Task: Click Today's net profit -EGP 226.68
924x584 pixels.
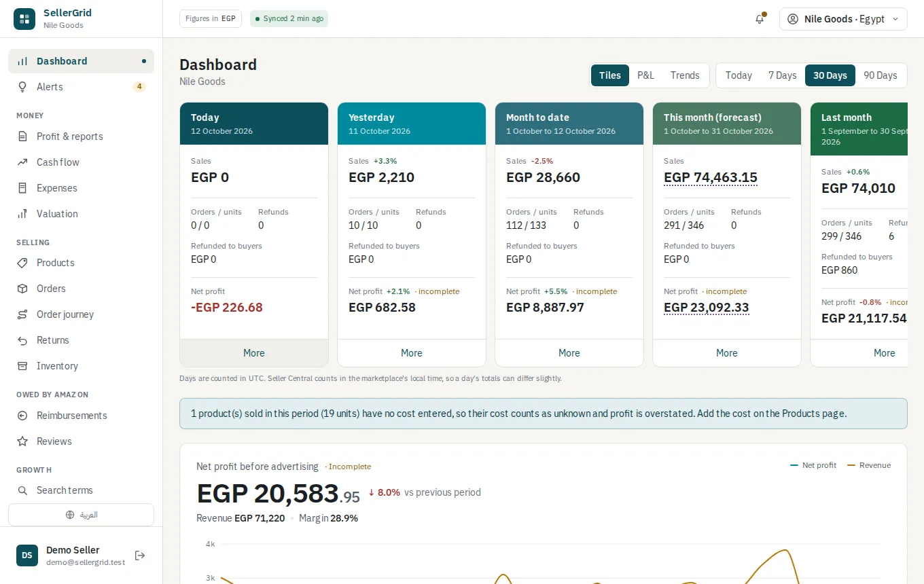Action: (227, 308)
